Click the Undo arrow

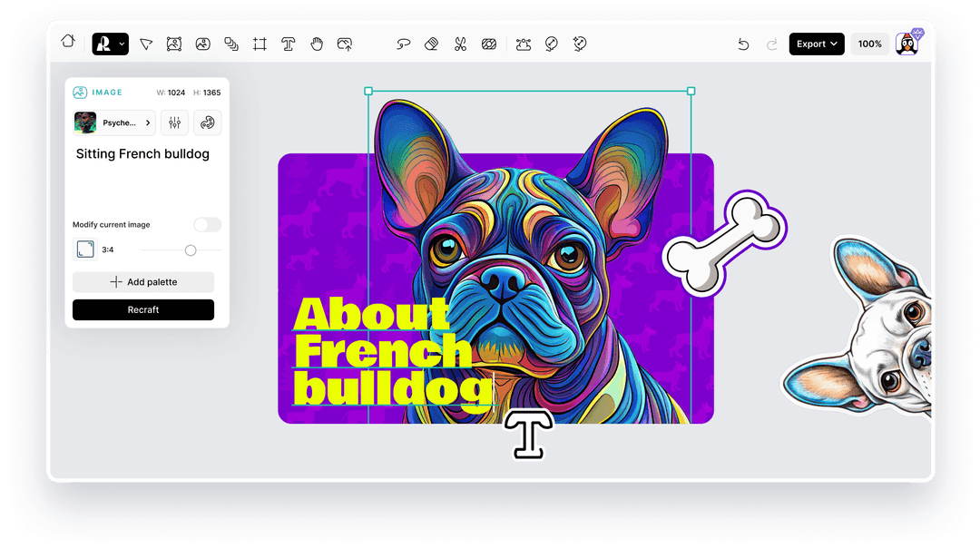point(743,44)
